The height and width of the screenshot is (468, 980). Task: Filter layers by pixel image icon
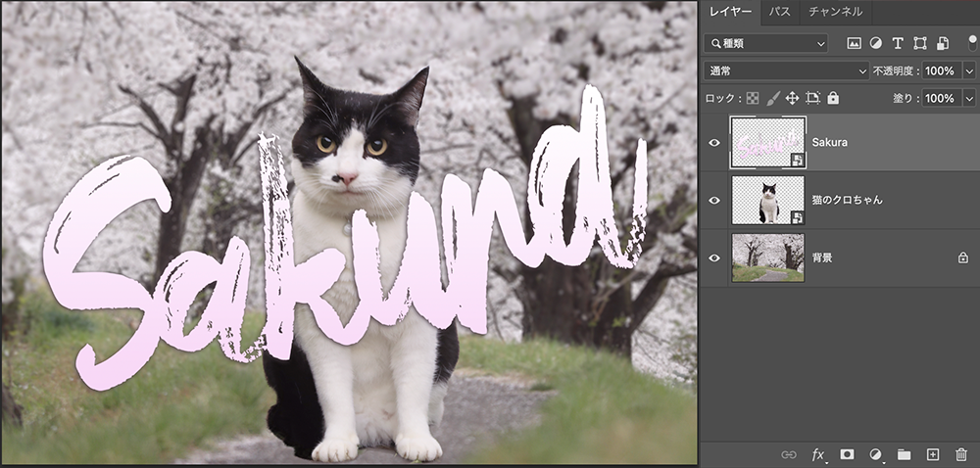(854, 43)
